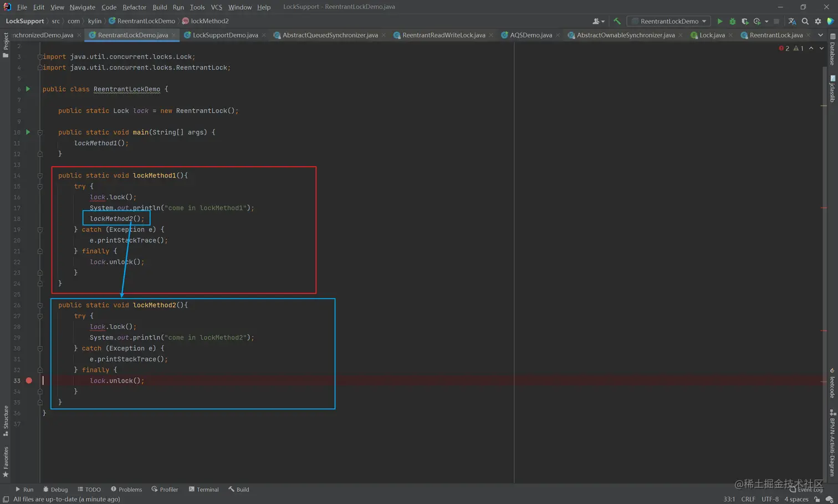The width and height of the screenshot is (838, 504).
Task: Change CRLF line separator in status bar
Action: click(748, 499)
